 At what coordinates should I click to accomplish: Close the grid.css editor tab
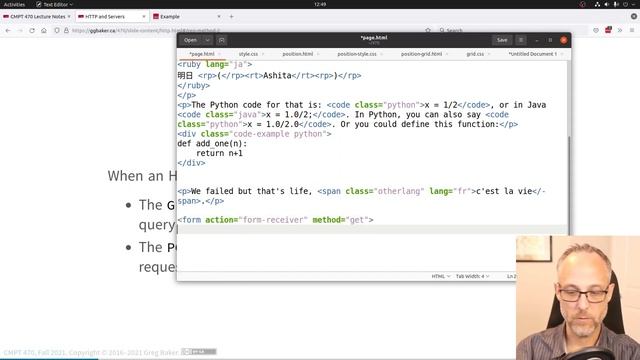pos(489,54)
